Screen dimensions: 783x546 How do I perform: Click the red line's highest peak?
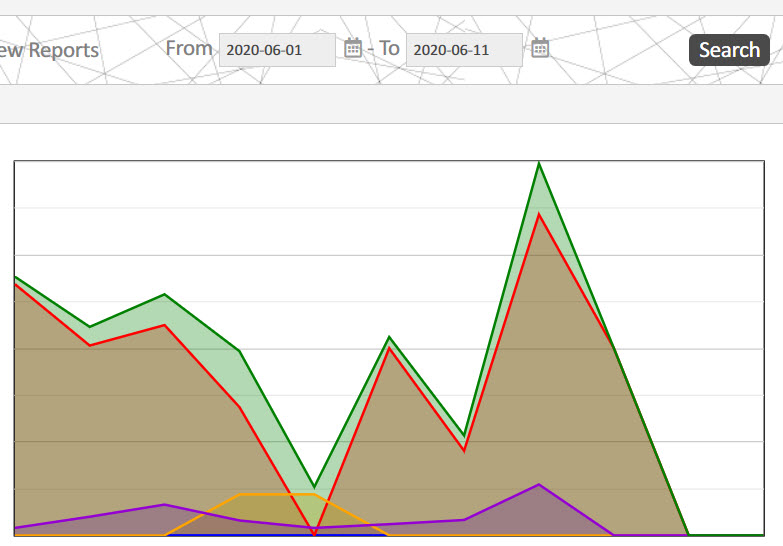point(539,215)
